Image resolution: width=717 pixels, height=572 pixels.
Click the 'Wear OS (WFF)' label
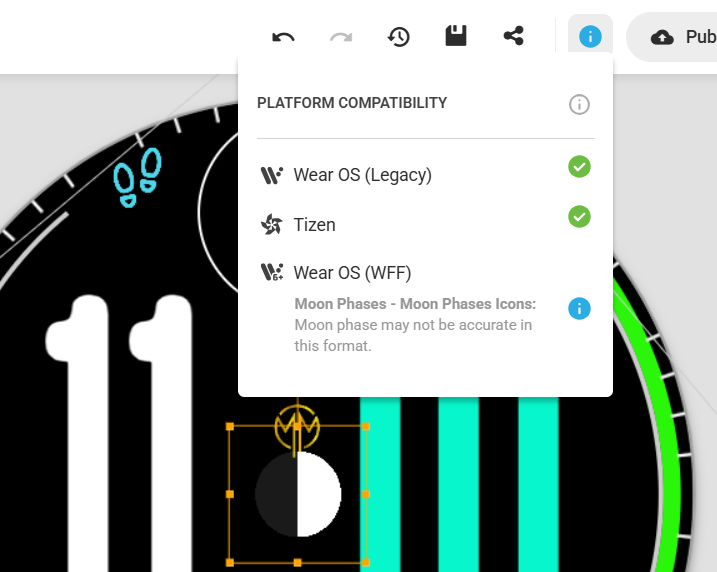tap(353, 273)
